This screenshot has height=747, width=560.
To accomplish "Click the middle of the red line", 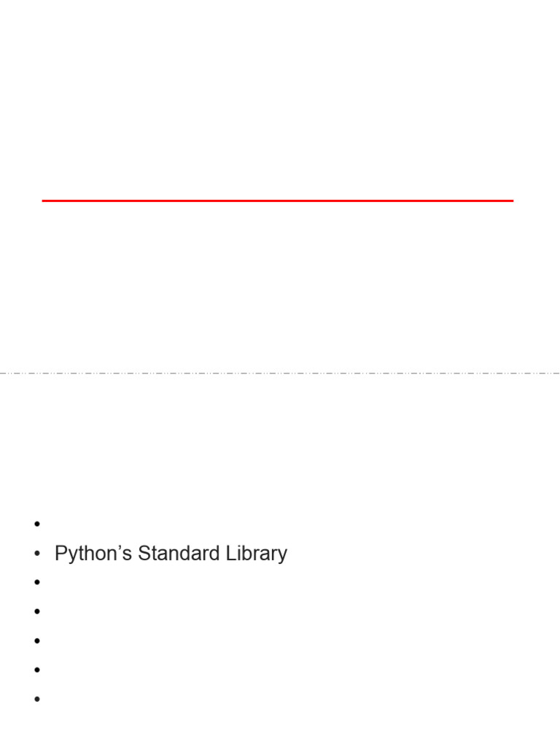I will point(278,200).
